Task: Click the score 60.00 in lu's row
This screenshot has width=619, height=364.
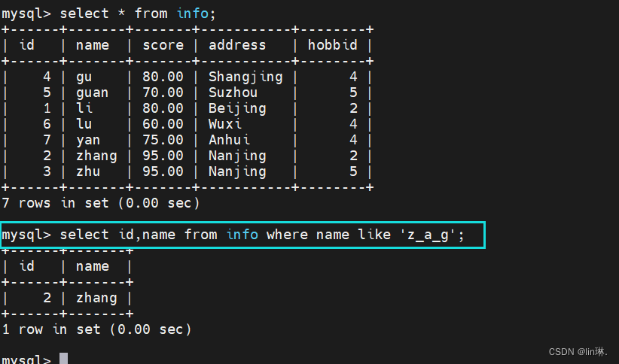Action: [x=163, y=124]
